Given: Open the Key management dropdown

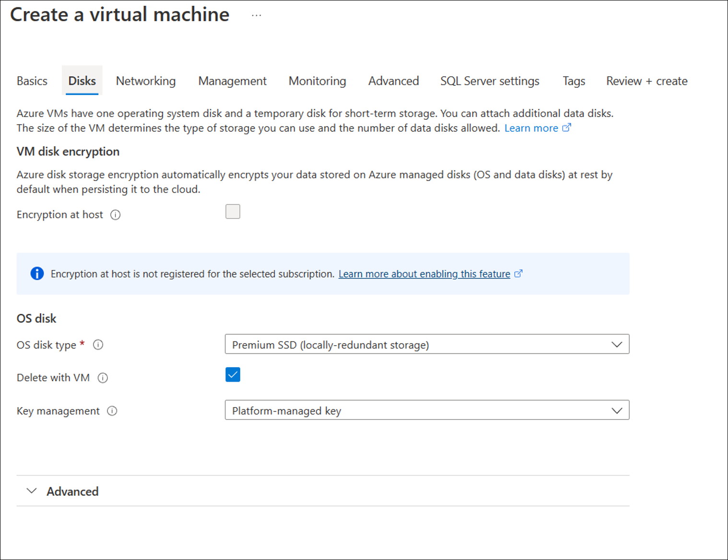Looking at the screenshot, I should (427, 410).
